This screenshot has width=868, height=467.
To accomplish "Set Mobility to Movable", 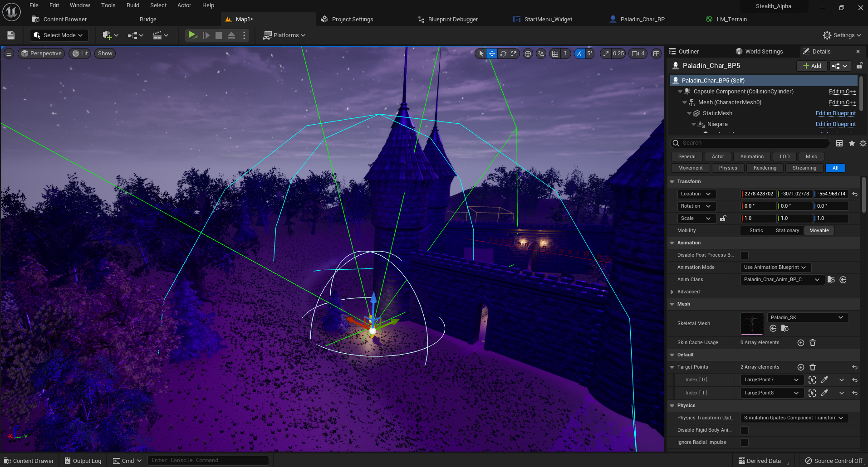I will (819, 231).
